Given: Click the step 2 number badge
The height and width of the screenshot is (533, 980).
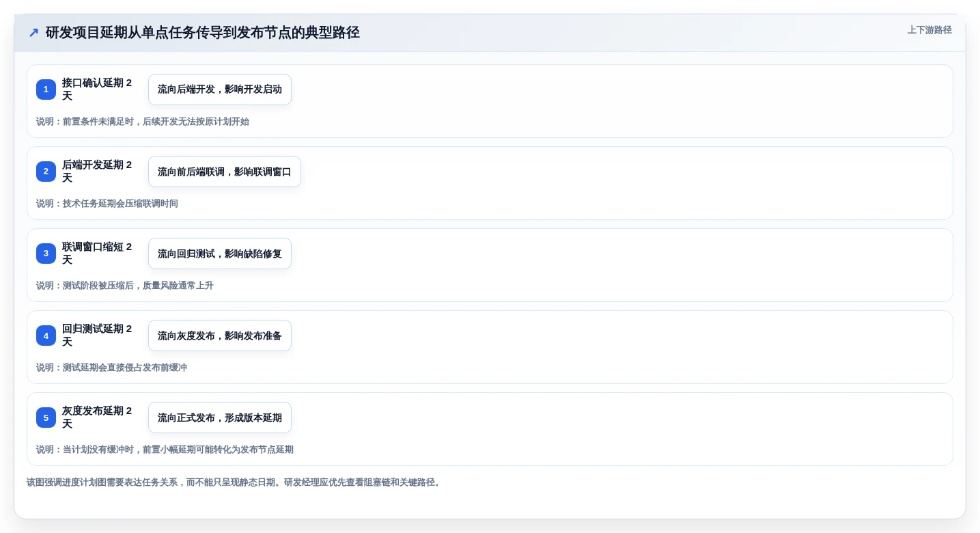Looking at the screenshot, I should point(46,172).
